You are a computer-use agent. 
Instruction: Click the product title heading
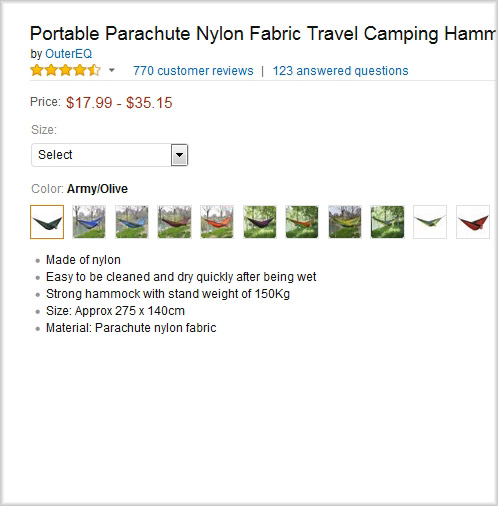(263, 34)
